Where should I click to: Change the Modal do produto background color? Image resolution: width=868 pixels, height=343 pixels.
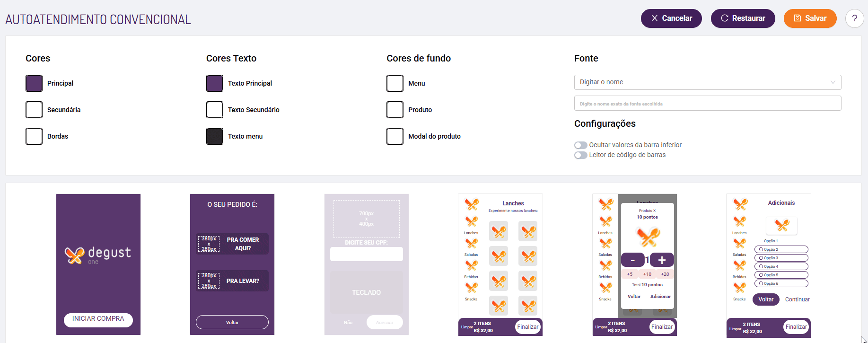click(395, 136)
